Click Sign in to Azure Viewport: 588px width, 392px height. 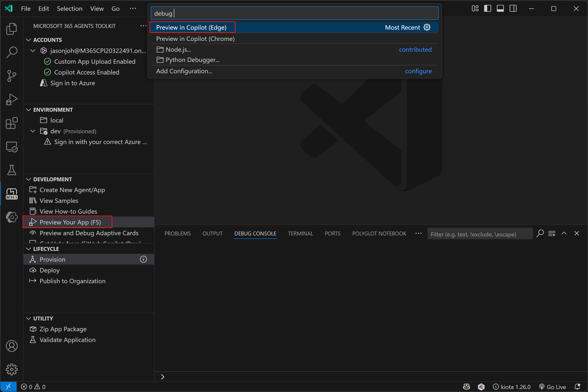tap(72, 83)
